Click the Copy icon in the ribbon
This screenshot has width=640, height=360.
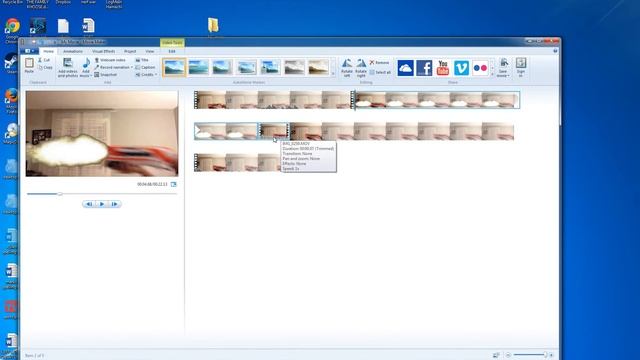[x=40, y=67]
